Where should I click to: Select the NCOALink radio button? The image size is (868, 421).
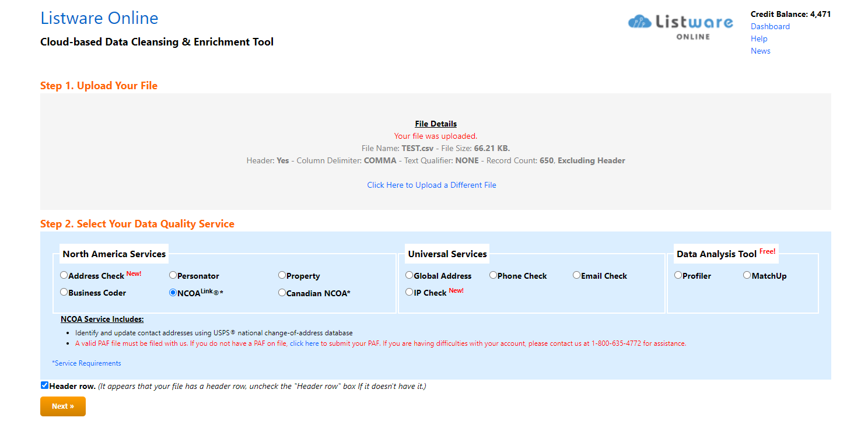tap(173, 292)
